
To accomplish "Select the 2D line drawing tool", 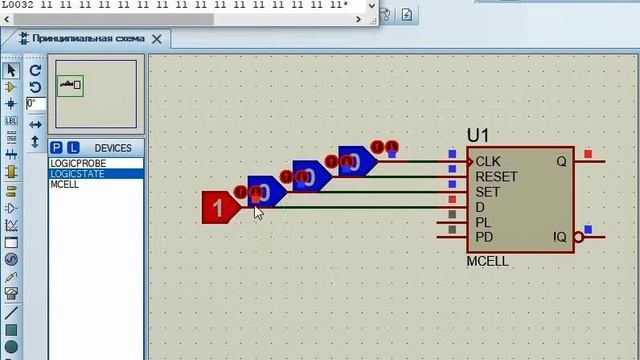I will (x=11, y=313).
